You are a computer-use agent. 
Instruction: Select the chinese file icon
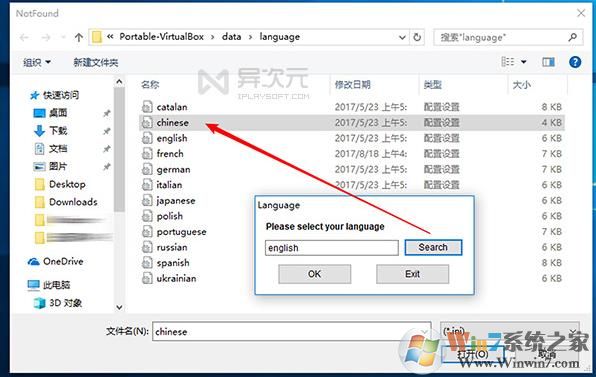tap(147, 122)
